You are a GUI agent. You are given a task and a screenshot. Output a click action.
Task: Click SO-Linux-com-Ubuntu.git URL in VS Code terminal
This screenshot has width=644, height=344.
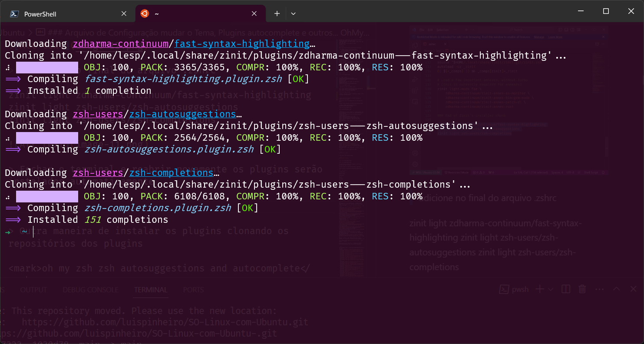(165, 322)
